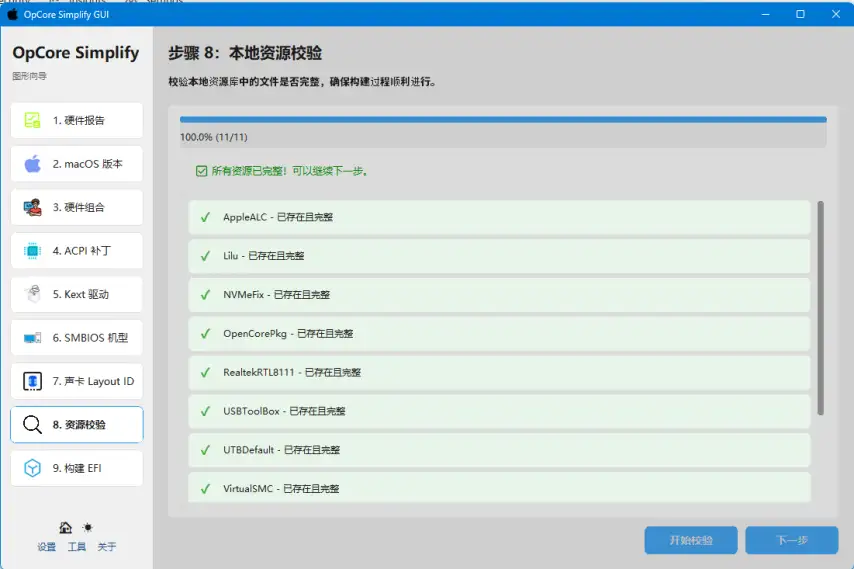Click the home icon in the sidebar footer
This screenshot has height=569, width=854.
point(66,528)
